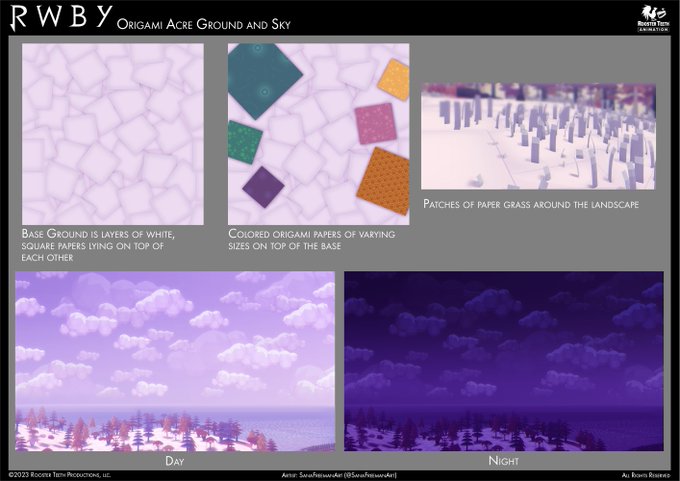
Task: Click the Artist SanaFreemanArt credit
Action: click(x=339, y=475)
